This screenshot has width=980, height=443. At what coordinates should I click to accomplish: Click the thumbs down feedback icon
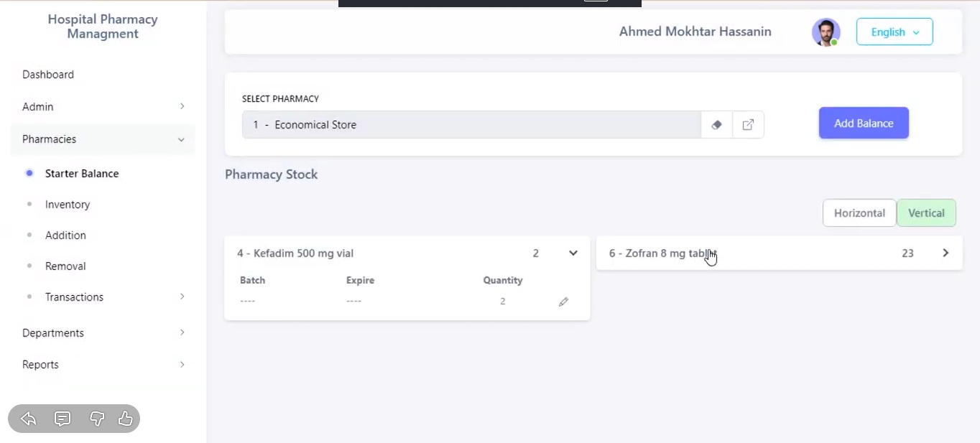coord(97,419)
